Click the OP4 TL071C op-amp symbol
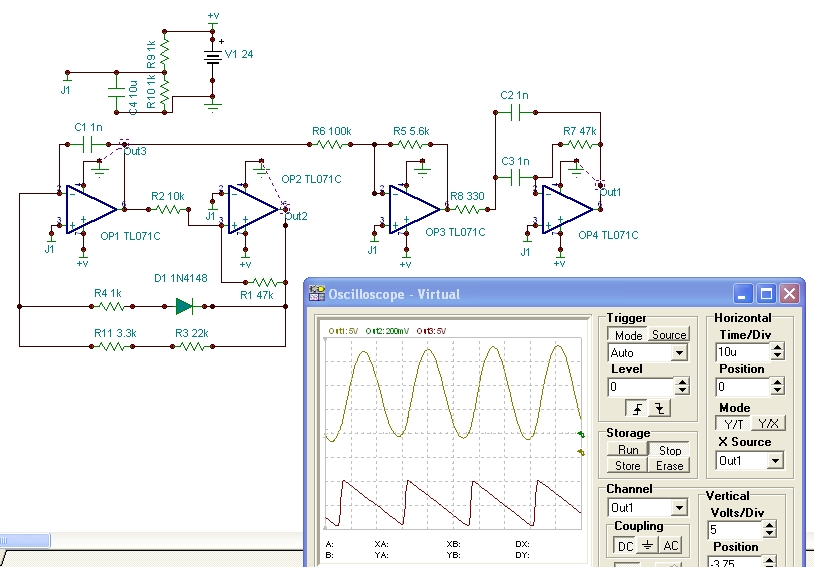 pos(567,210)
